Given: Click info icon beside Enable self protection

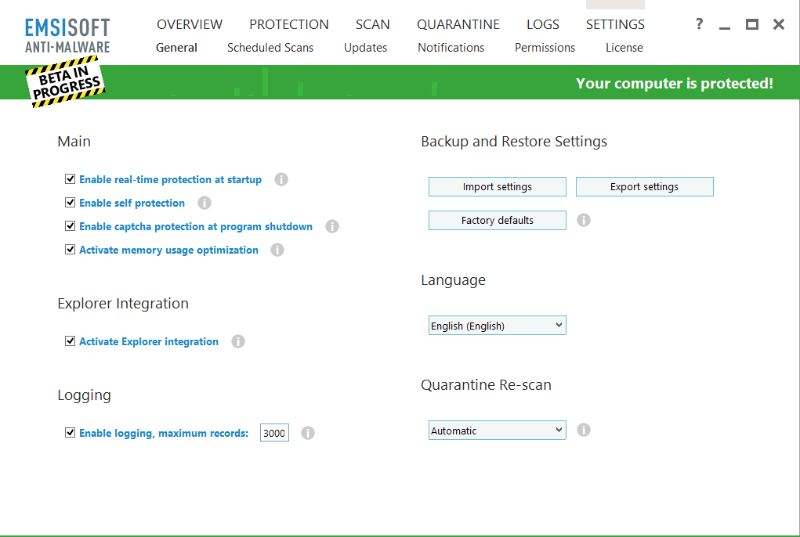Looking at the screenshot, I should 204,203.
